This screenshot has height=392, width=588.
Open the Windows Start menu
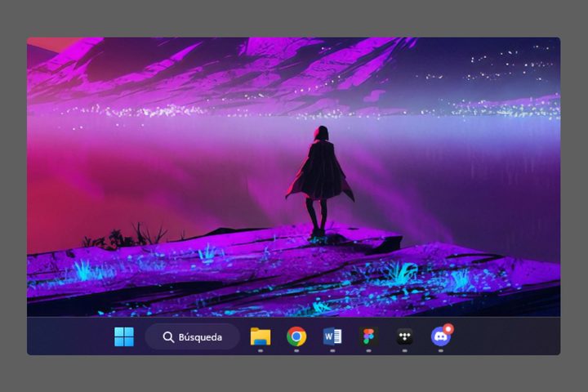tap(124, 336)
